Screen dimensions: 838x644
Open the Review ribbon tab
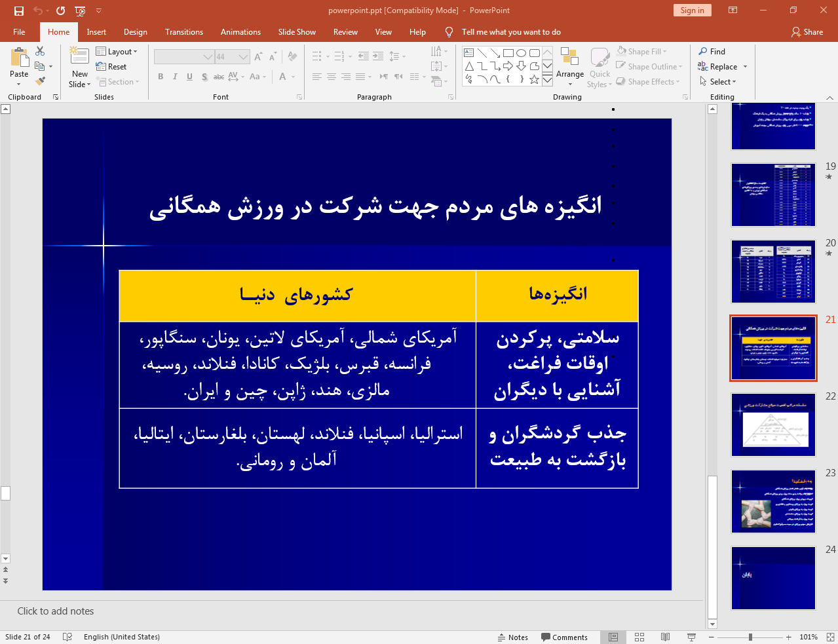click(345, 31)
